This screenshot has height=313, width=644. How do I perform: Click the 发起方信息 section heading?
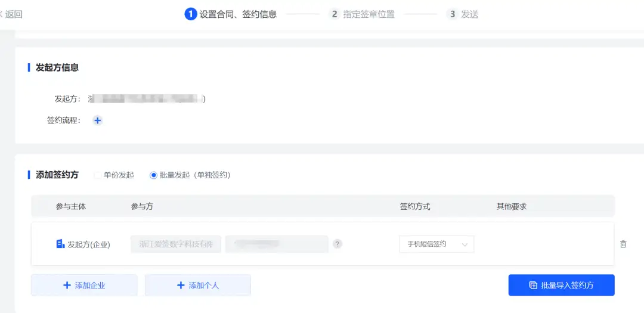click(x=57, y=67)
